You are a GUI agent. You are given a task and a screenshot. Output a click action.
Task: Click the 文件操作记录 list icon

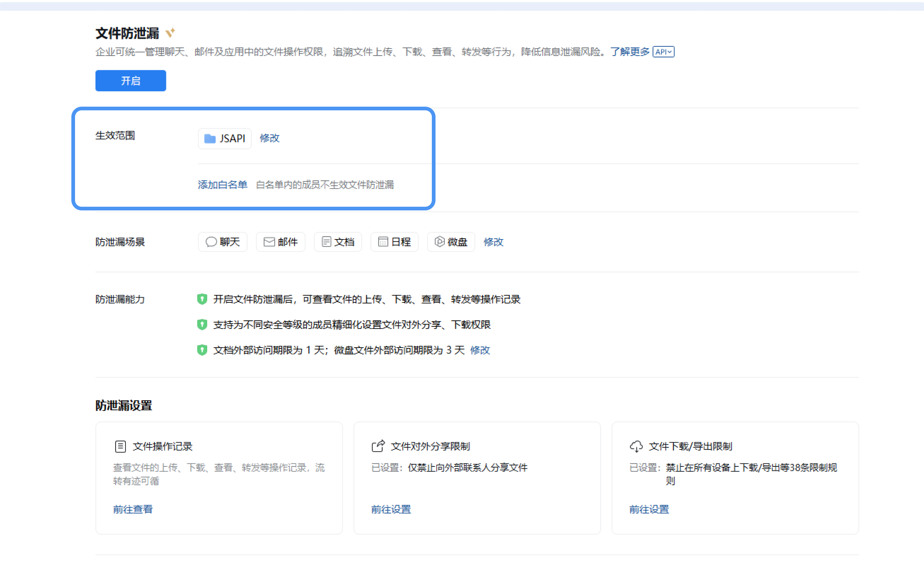coord(120,447)
